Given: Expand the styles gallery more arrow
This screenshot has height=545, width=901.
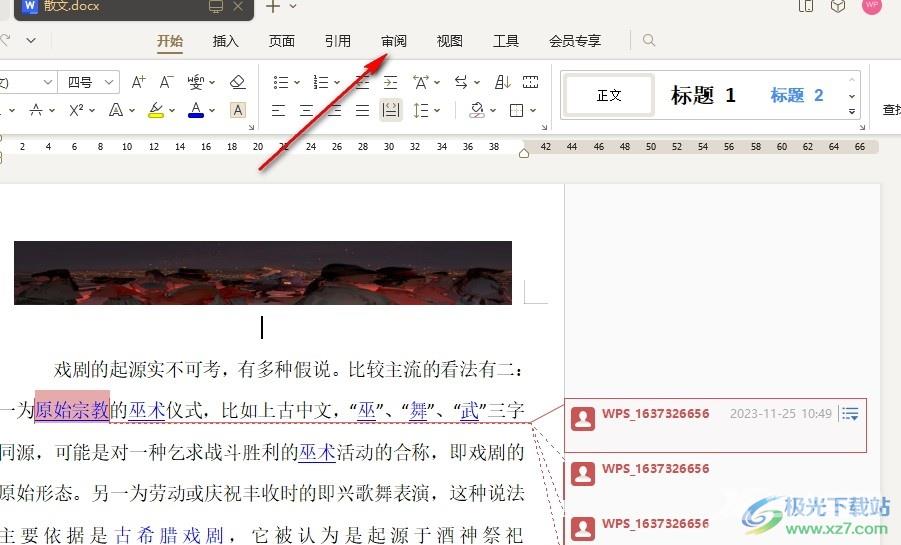Looking at the screenshot, I should click(x=852, y=111).
